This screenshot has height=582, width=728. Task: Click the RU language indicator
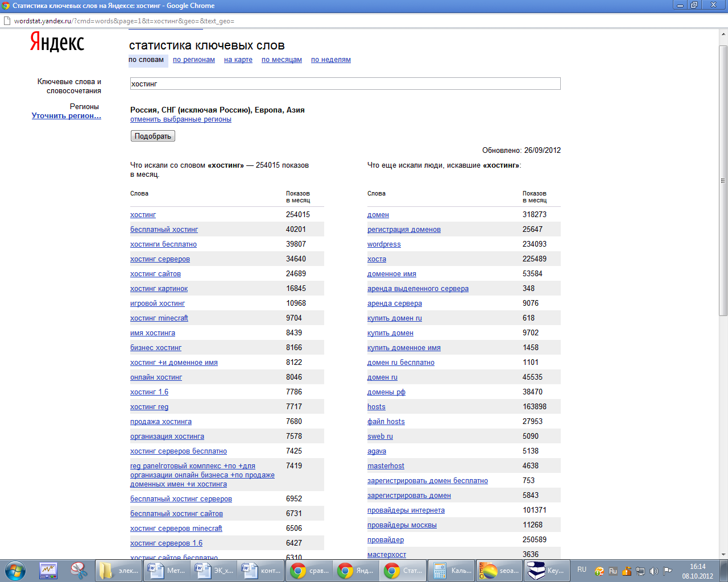582,569
